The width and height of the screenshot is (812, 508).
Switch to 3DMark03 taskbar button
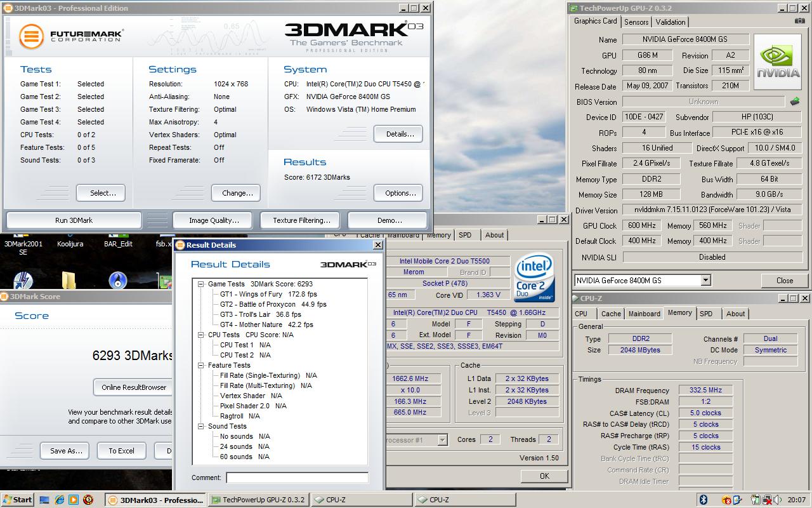pos(155,500)
